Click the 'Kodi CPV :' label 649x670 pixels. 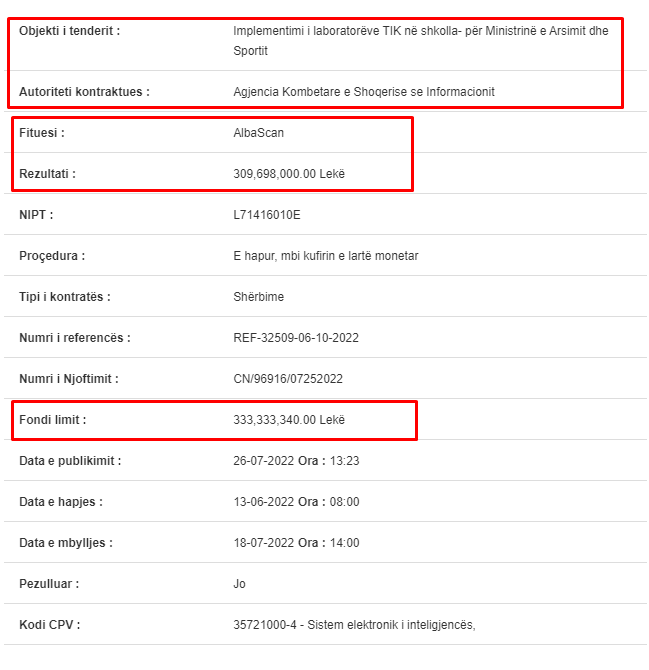click(x=50, y=625)
